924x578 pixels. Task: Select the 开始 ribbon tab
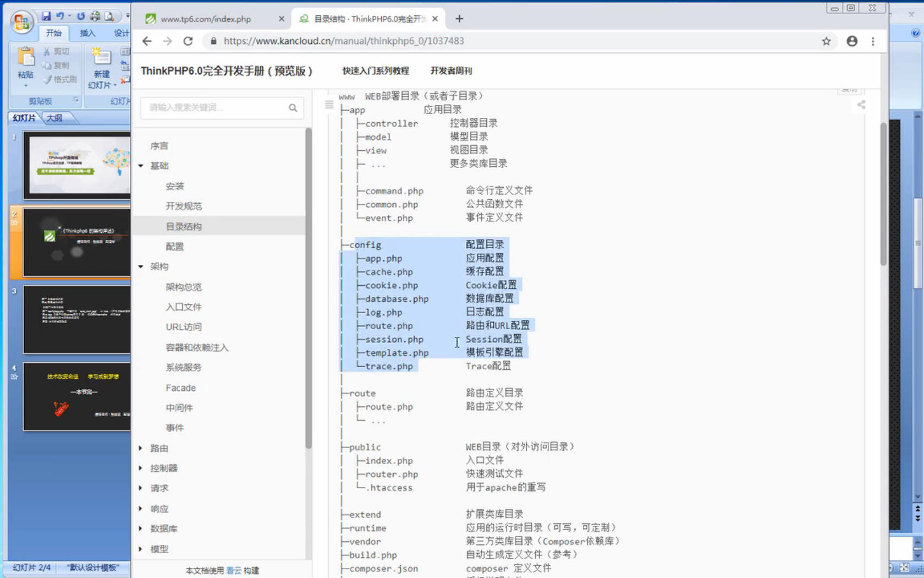[x=54, y=33]
